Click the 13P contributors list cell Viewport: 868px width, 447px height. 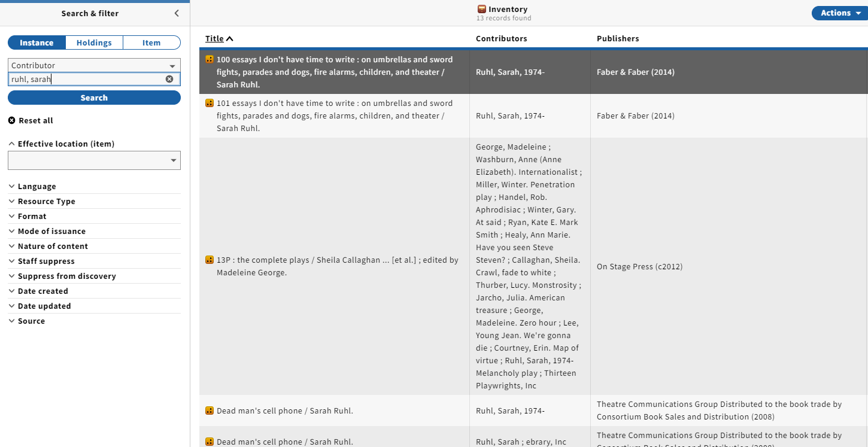[x=530, y=266]
